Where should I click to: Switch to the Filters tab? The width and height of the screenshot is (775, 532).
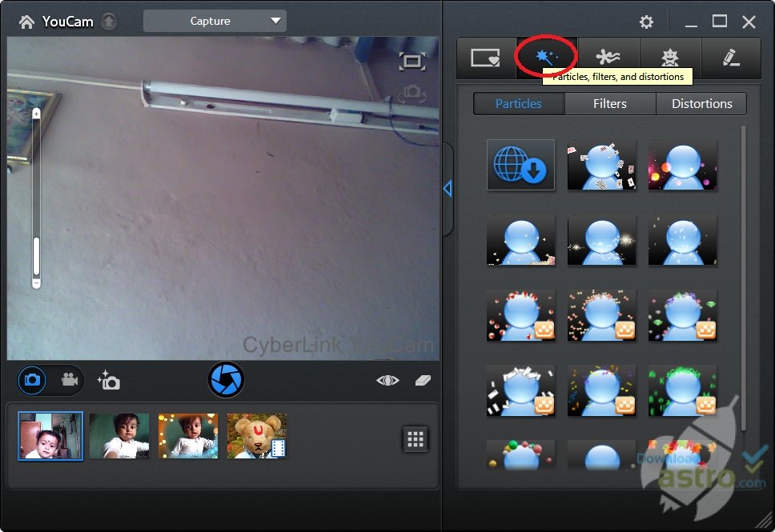click(x=610, y=103)
